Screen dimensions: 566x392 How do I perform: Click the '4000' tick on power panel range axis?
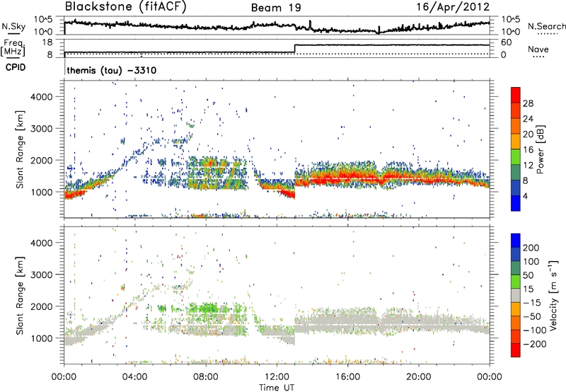click(x=42, y=97)
